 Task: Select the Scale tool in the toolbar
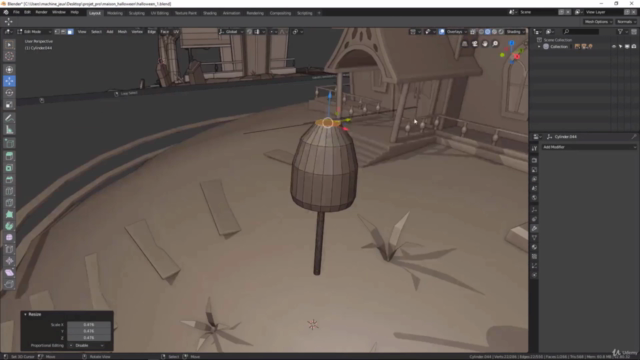(9, 105)
